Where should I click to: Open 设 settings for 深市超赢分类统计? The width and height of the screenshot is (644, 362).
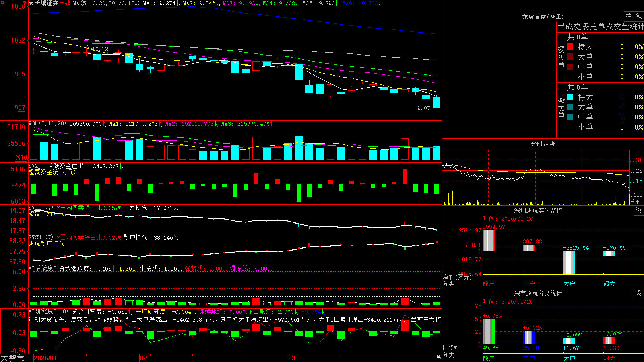(639, 293)
